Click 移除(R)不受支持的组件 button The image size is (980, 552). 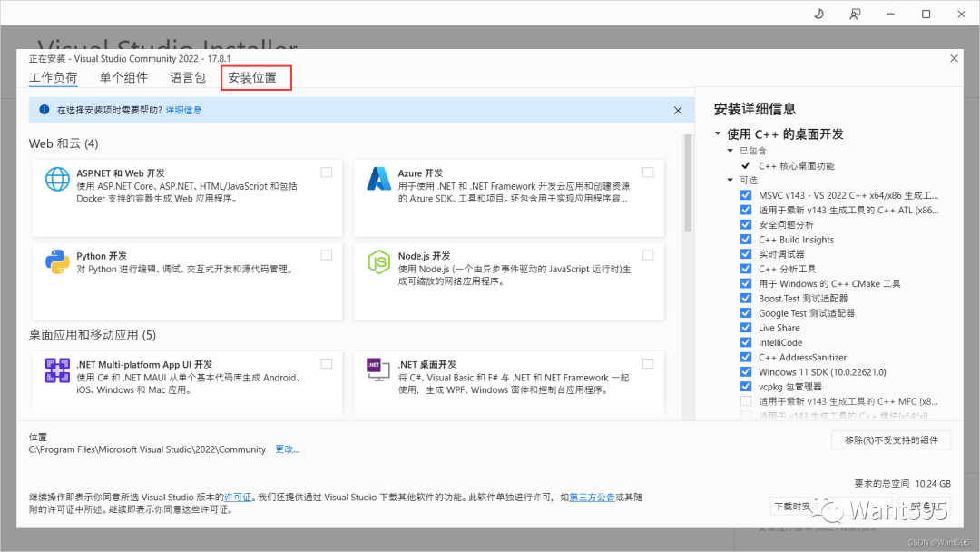891,440
